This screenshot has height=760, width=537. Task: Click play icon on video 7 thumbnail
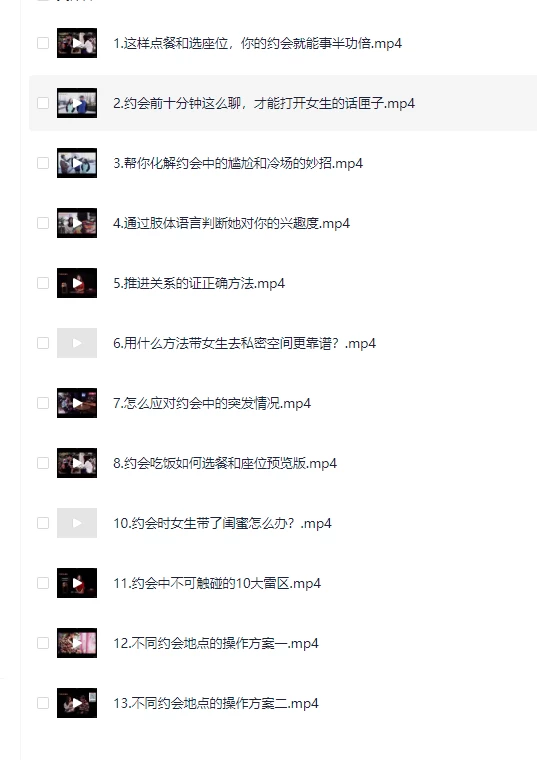(77, 403)
